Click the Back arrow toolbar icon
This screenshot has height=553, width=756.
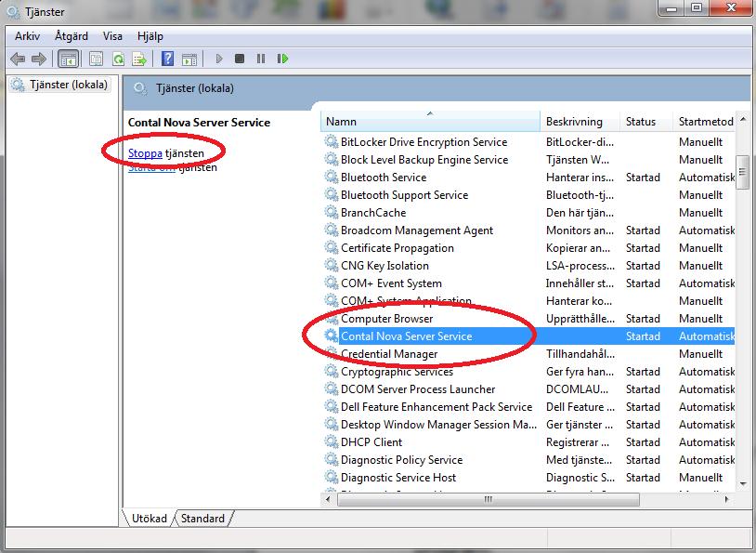18,59
